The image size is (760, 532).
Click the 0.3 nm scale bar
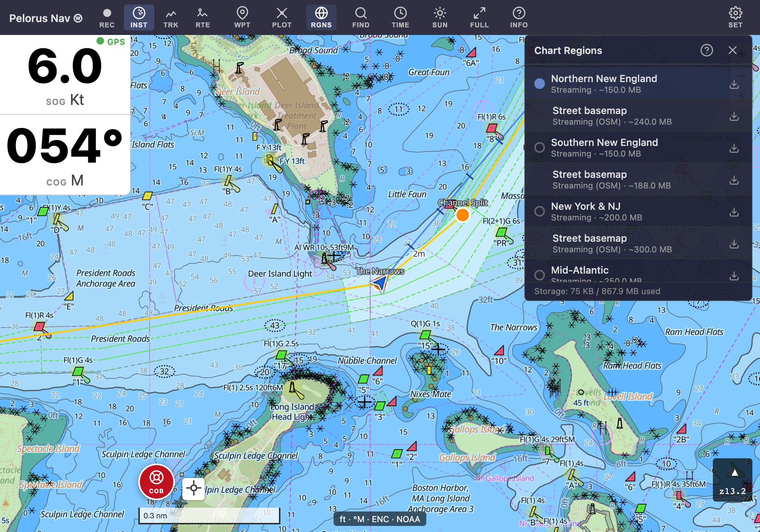209,515
